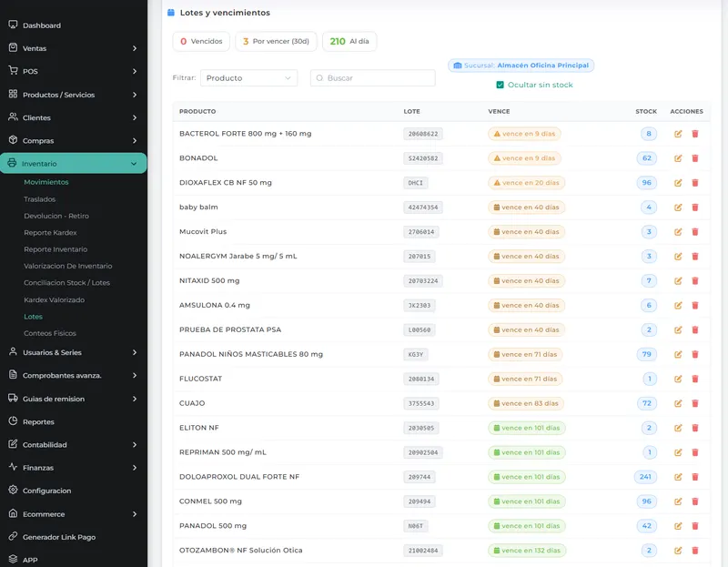Select Conteos Fisicos in the sidebar
Viewport: 728px width, 567px height.
pos(50,333)
